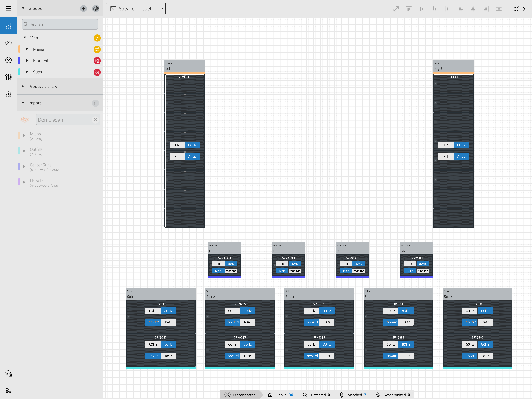Expand the Subs group row

[27, 72]
